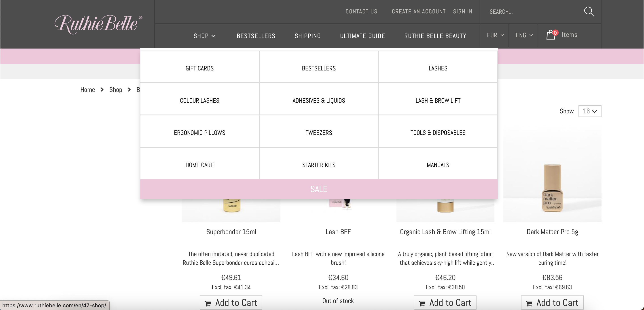Image resolution: width=644 pixels, height=310 pixels.
Task: Open the TWEEZERS category
Action: (x=318, y=133)
